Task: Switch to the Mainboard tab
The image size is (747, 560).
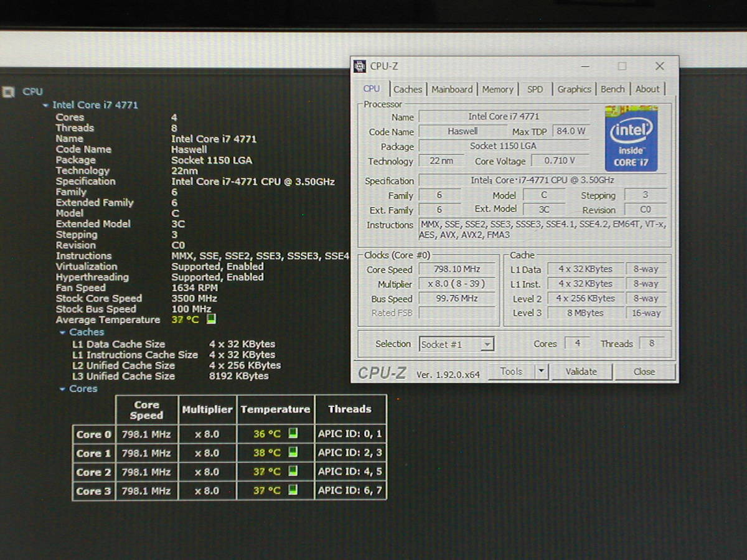Action: (452, 89)
